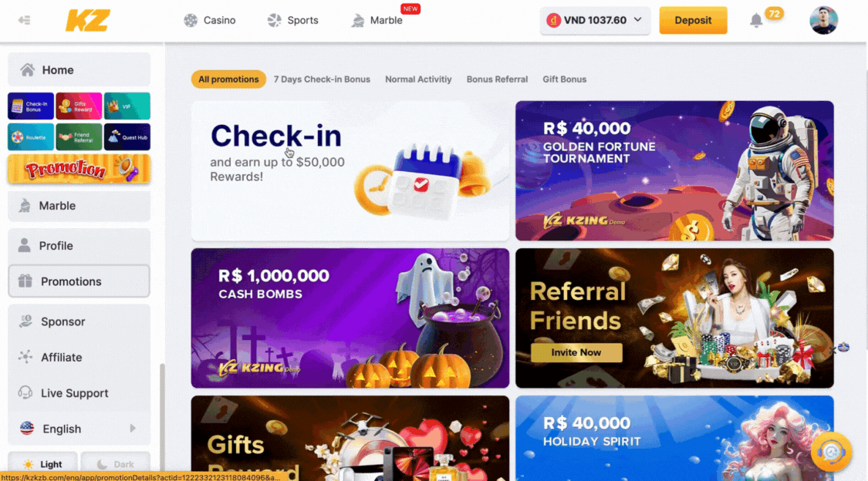Switch to Dark theme mode
This screenshot has height=481, width=868.
click(115, 464)
